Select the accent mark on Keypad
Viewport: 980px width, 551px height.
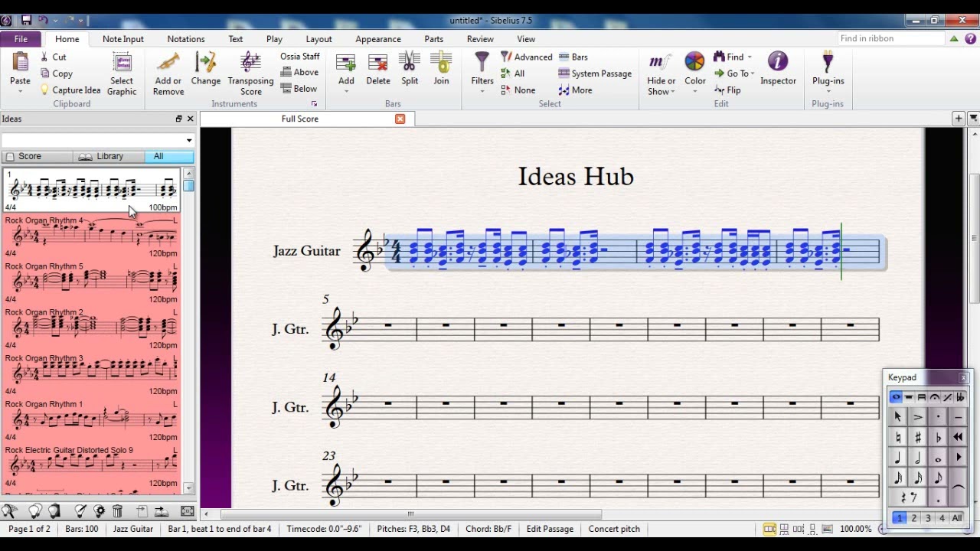point(918,417)
